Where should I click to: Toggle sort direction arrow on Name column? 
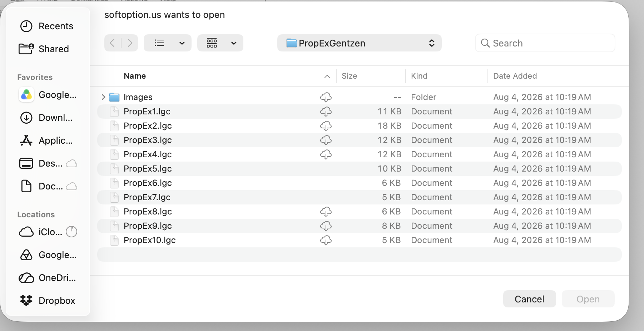point(327,76)
